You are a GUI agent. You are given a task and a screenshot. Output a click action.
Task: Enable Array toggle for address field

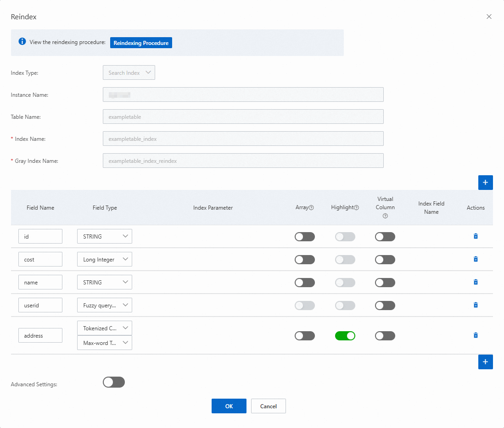click(x=305, y=336)
